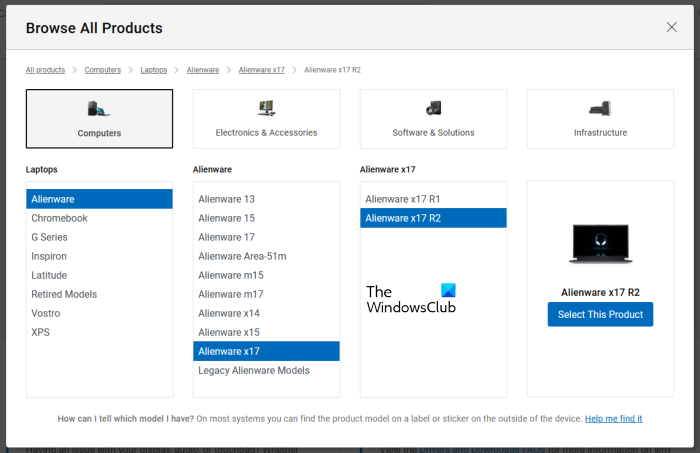Jump to the Laptops breadcrumb
This screenshot has height=453, width=700.
pos(154,70)
